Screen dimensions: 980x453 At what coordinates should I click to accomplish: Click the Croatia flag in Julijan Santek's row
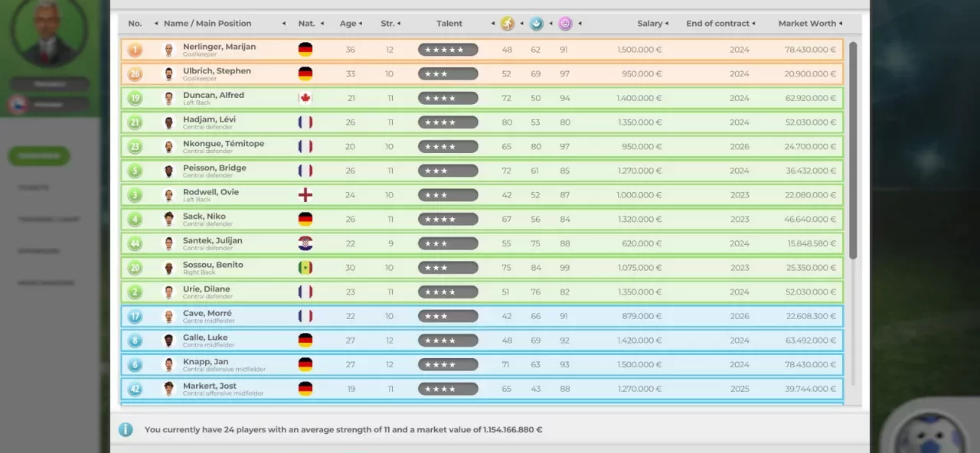click(x=305, y=243)
